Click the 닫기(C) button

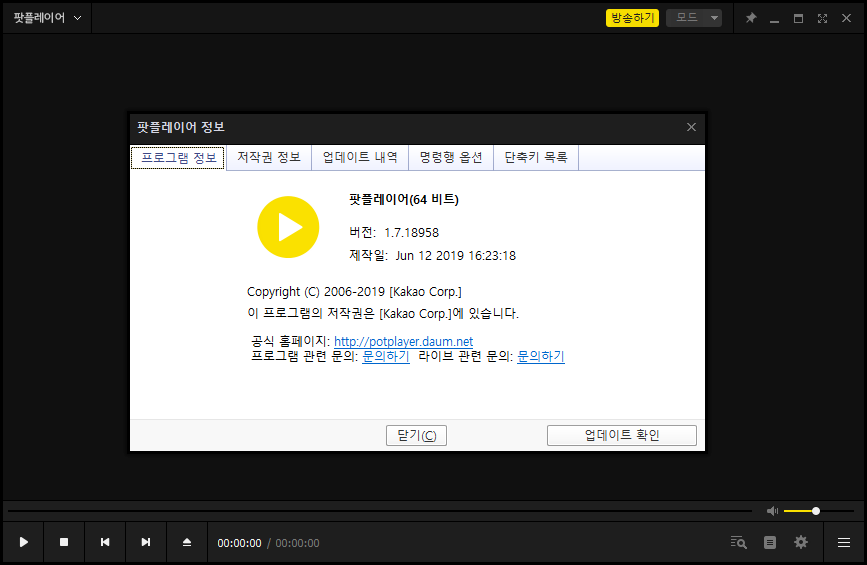[x=416, y=435]
